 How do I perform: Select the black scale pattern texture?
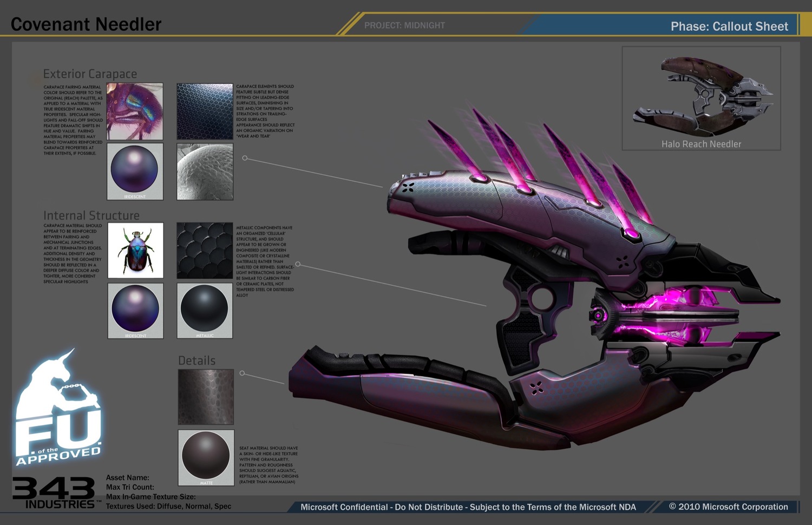(x=205, y=251)
